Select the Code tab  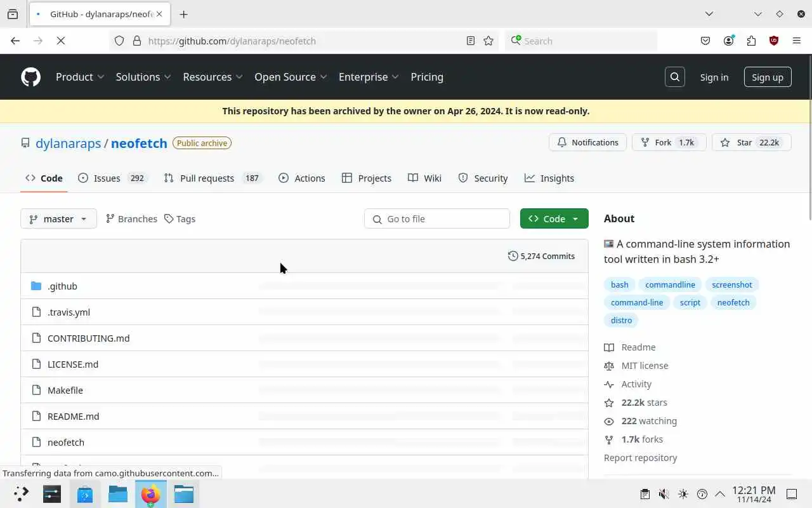click(44, 178)
